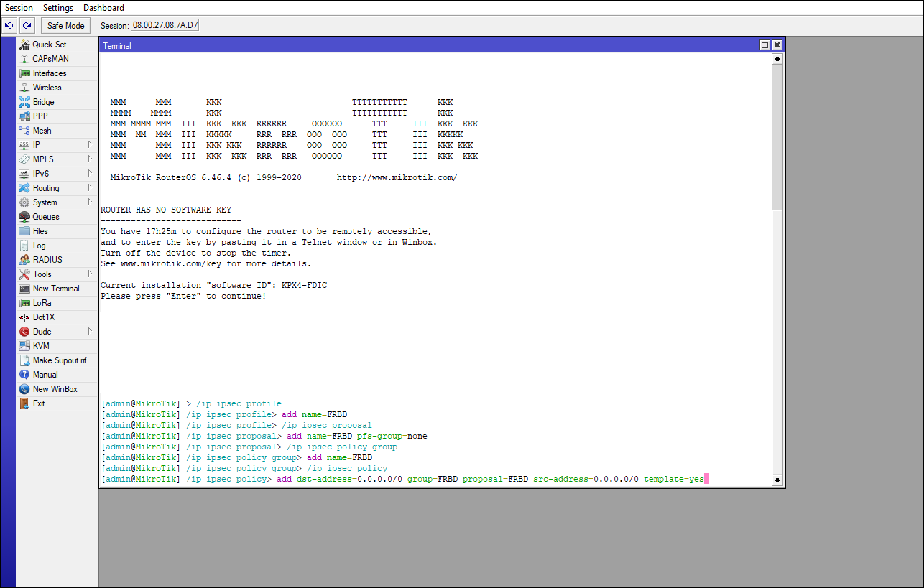
Task: Open the Files browser
Action: point(42,230)
